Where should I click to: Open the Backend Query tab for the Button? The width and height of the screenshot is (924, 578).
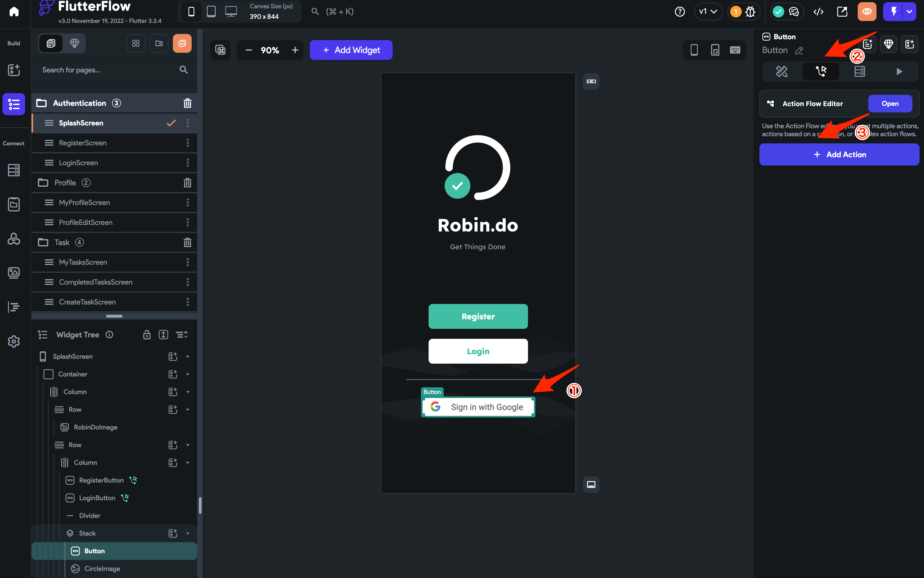point(859,71)
